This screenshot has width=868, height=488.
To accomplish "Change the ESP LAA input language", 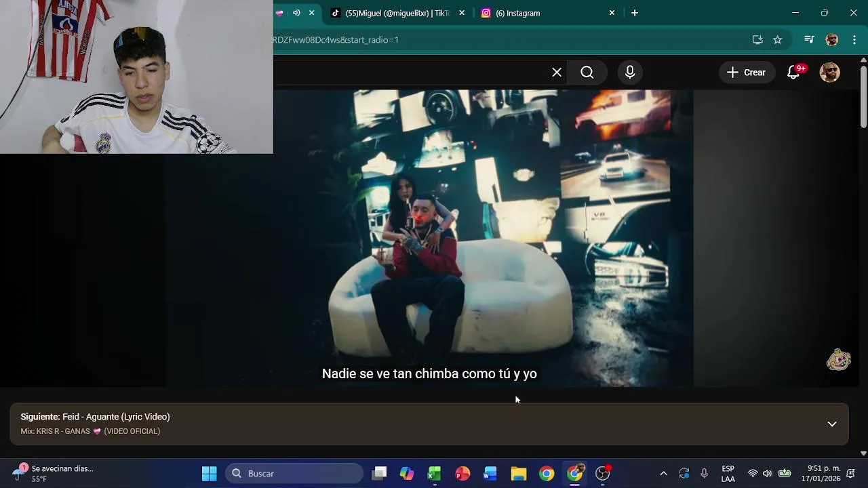I will point(728,474).
